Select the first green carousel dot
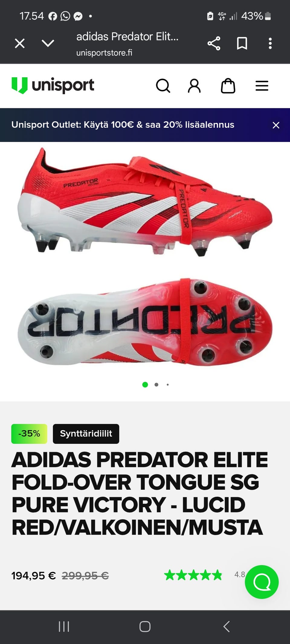This screenshot has width=290, height=644. pyautogui.click(x=145, y=385)
